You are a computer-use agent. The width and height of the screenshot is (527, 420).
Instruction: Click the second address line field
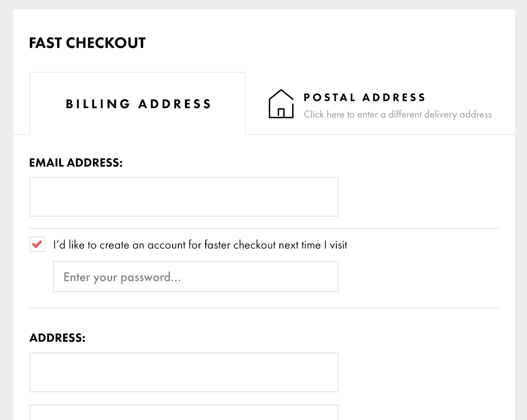click(184, 412)
